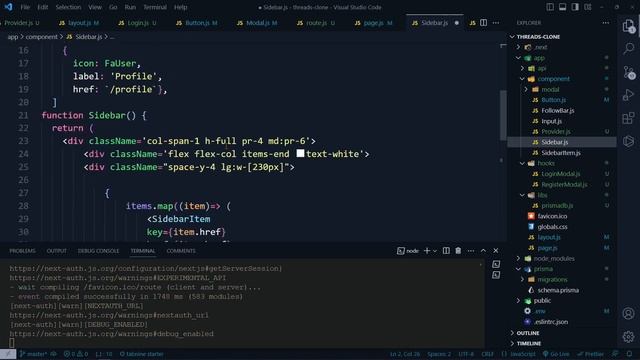
Task: Start Go Live server
Action: point(556,354)
